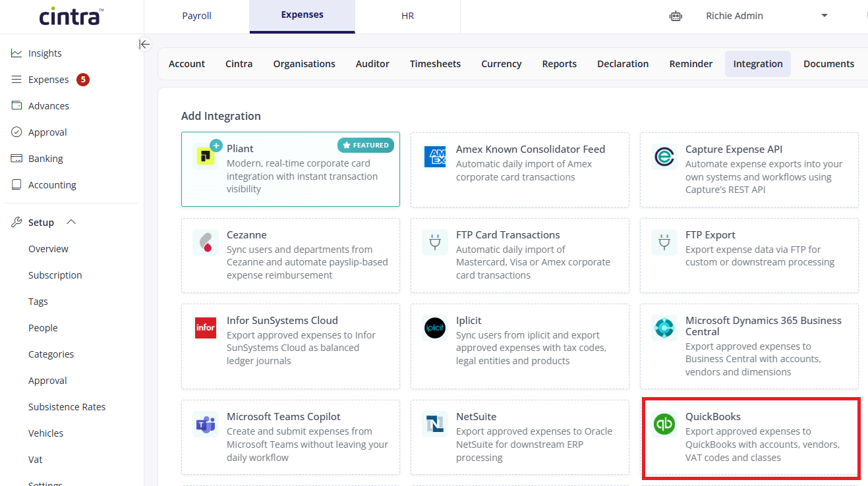Click the Expenses badge showing 5
This screenshot has height=486, width=868.
pyautogui.click(x=82, y=80)
